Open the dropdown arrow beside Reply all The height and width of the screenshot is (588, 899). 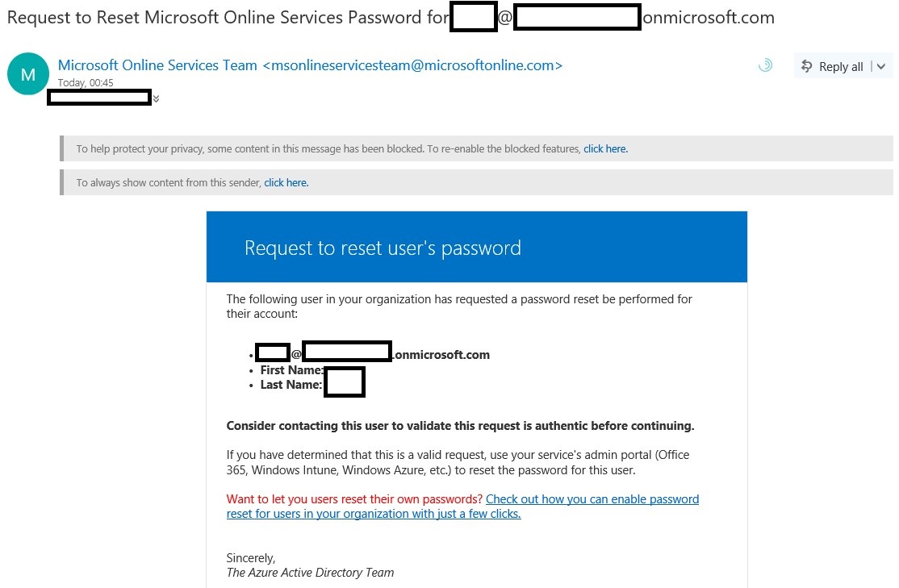[881, 66]
